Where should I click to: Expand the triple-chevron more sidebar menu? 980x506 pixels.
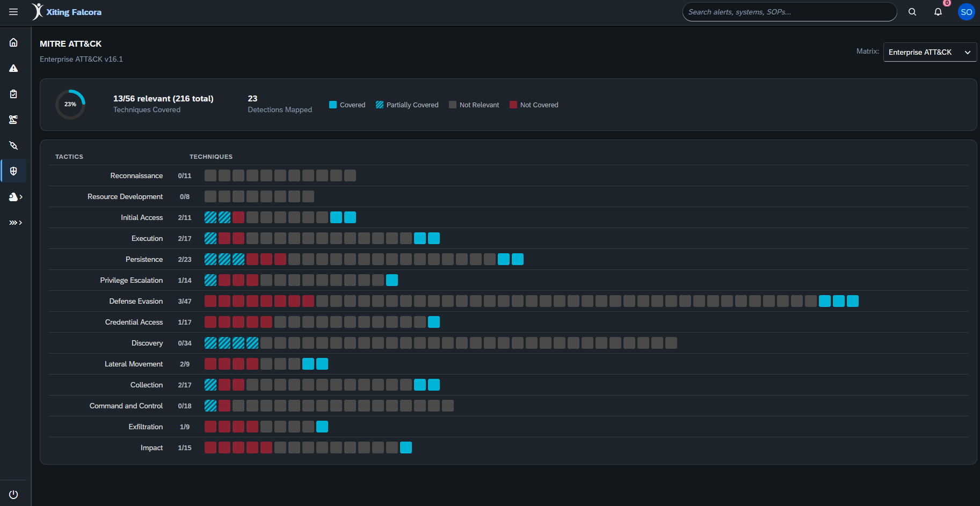tap(16, 223)
